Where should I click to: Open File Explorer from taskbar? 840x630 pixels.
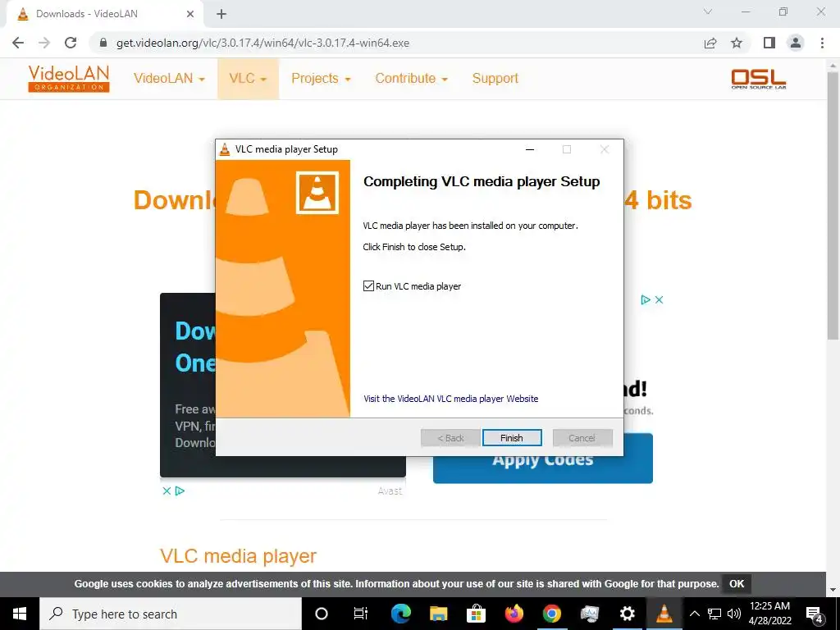pyautogui.click(x=438, y=614)
